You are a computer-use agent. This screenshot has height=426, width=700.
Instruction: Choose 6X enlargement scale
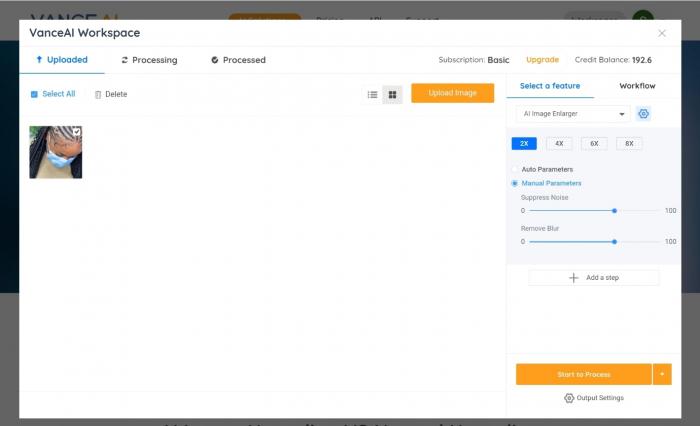point(594,143)
